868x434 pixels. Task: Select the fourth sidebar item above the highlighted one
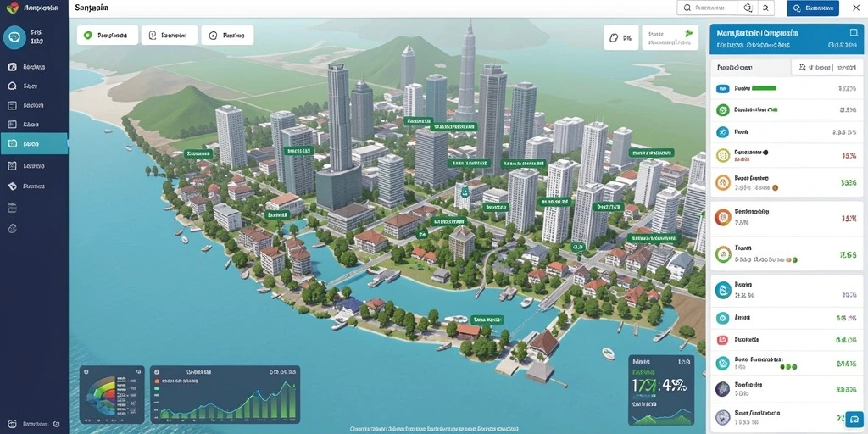tap(33, 125)
